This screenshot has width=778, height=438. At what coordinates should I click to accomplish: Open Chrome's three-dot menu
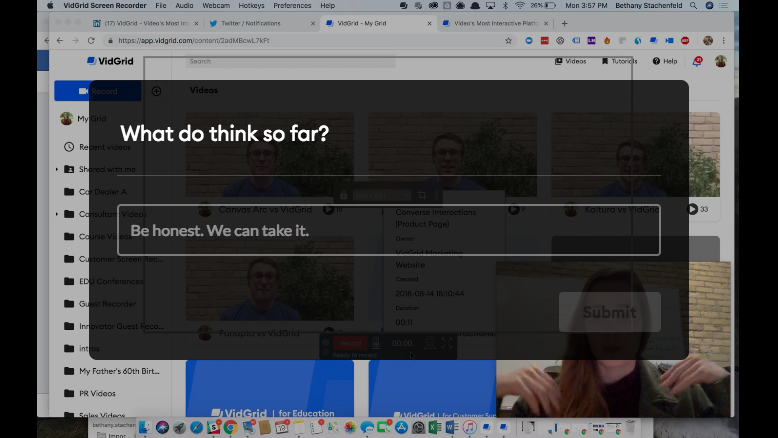[x=723, y=41]
